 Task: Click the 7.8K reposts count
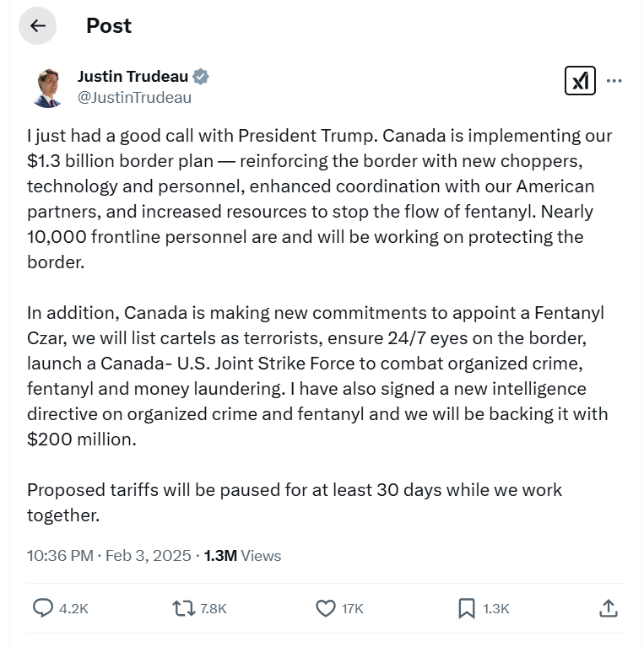[x=213, y=608]
